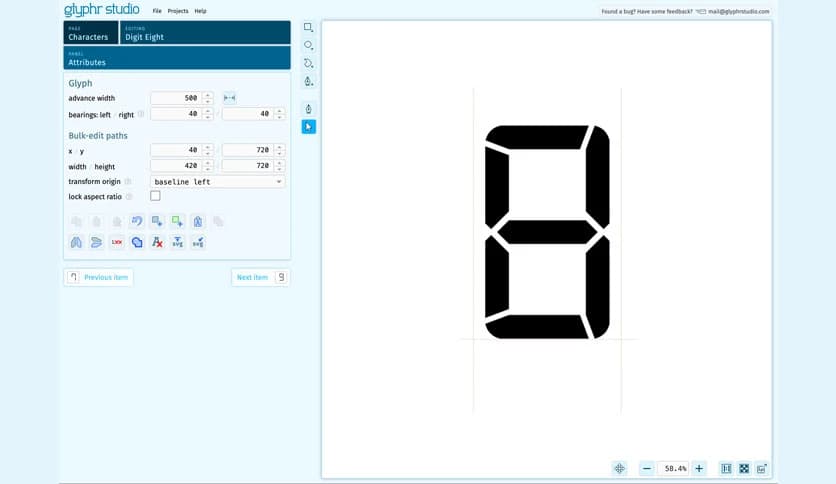The height and width of the screenshot is (484, 836).
Task: Click the SVG copy icon with checkmark
Action: [198, 243]
